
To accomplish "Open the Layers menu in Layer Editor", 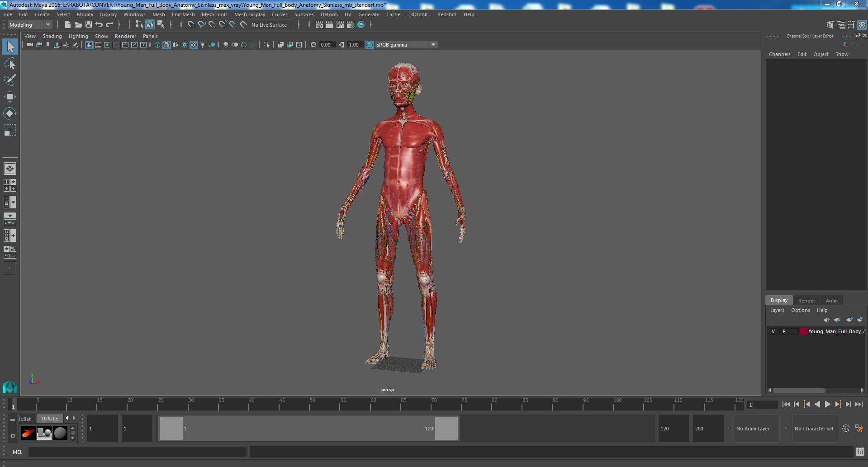I will coord(777,310).
